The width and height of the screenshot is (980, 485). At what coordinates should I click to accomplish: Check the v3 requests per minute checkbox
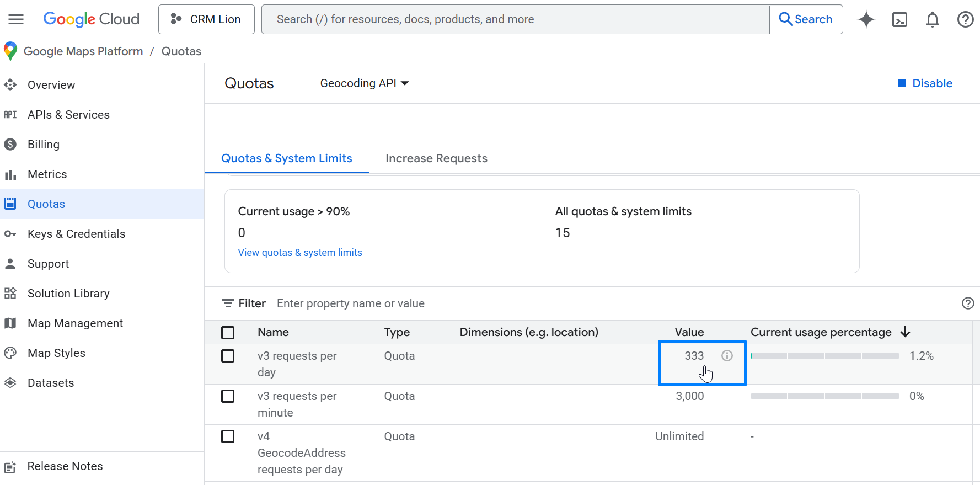click(228, 396)
